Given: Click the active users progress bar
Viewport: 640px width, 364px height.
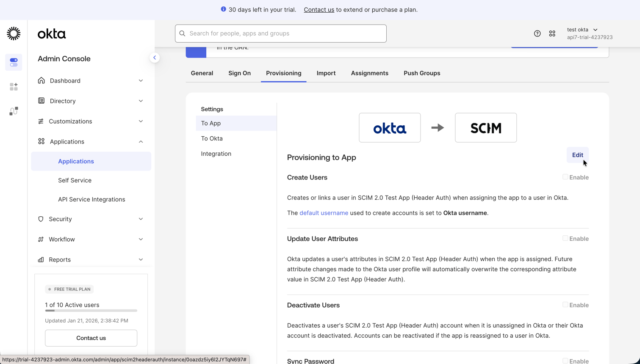Looking at the screenshot, I should pos(91,311).
